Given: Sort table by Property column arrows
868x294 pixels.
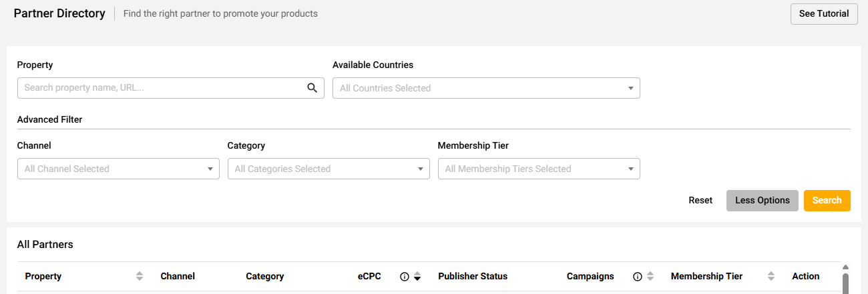Looking at the screenshot, I should 140,276.
